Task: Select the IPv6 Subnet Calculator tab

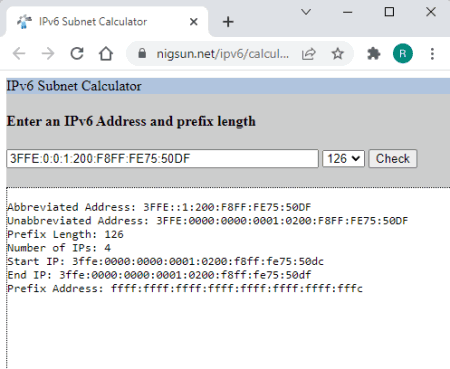Action: pyautogui.click(x=107, y=22)
